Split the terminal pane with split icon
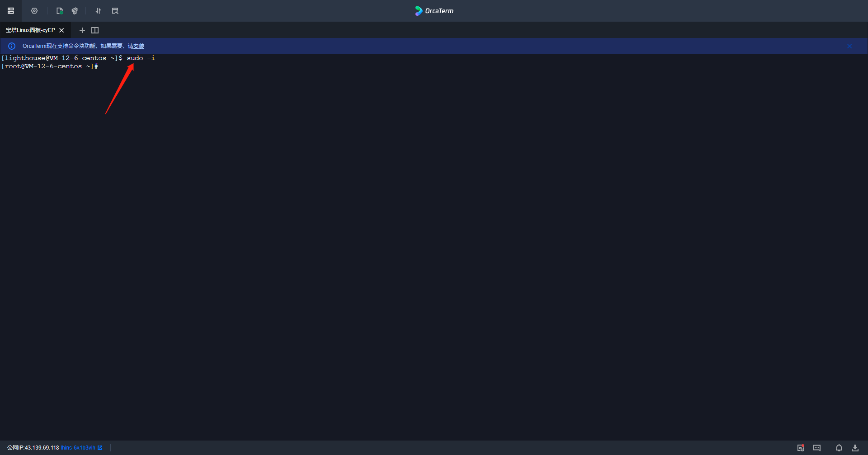 (x=95, y=30)
